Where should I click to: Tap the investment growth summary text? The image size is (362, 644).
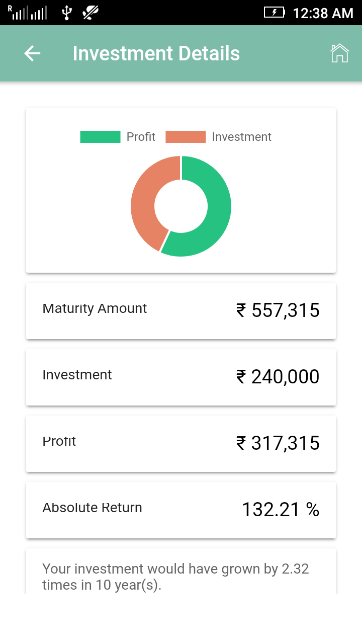coord(175,577)
